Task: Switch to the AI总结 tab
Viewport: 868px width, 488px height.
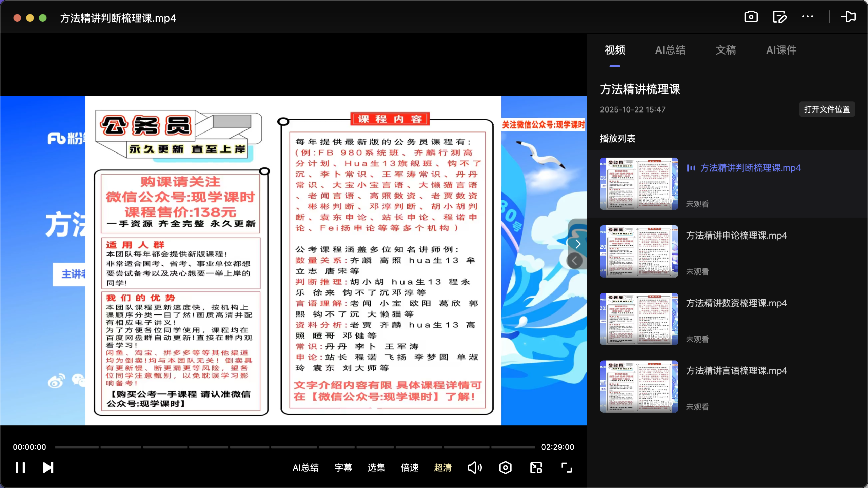Action: (x=670, y=50)
